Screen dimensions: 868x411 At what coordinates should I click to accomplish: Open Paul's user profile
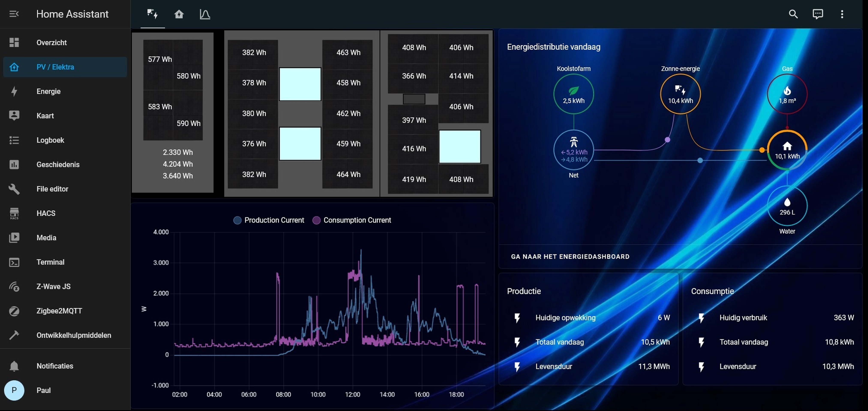pyautogui.click(x=43, y=390)
